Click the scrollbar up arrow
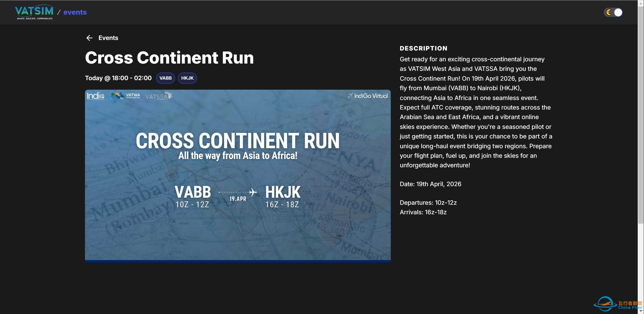This screenshot has width=644, height=314. (x=641, y=4)
